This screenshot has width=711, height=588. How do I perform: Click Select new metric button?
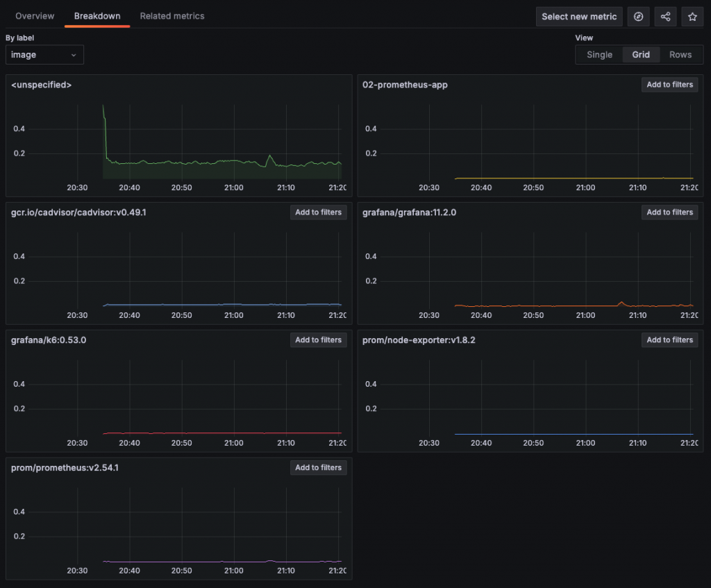tap(579, 17)
